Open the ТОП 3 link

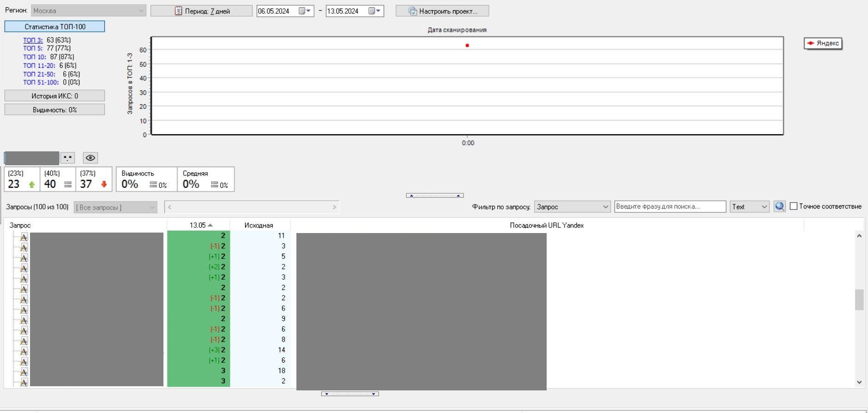click(33, 40)
